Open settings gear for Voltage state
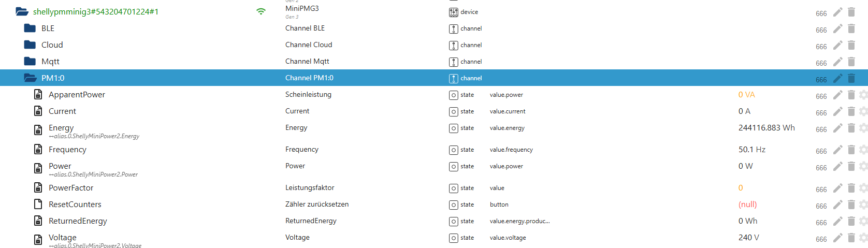This screenshot has width=868, height=248. click(x=863, y=238)
